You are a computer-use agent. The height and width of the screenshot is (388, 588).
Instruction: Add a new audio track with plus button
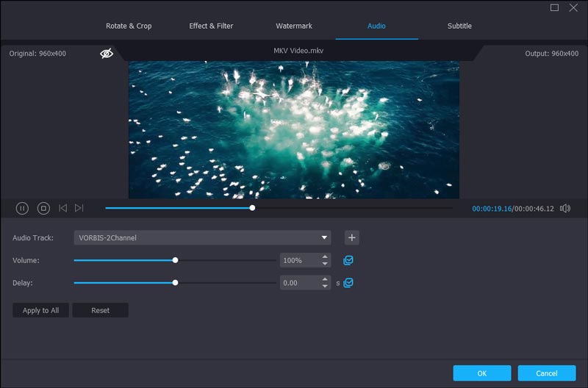tap(352, 237)
